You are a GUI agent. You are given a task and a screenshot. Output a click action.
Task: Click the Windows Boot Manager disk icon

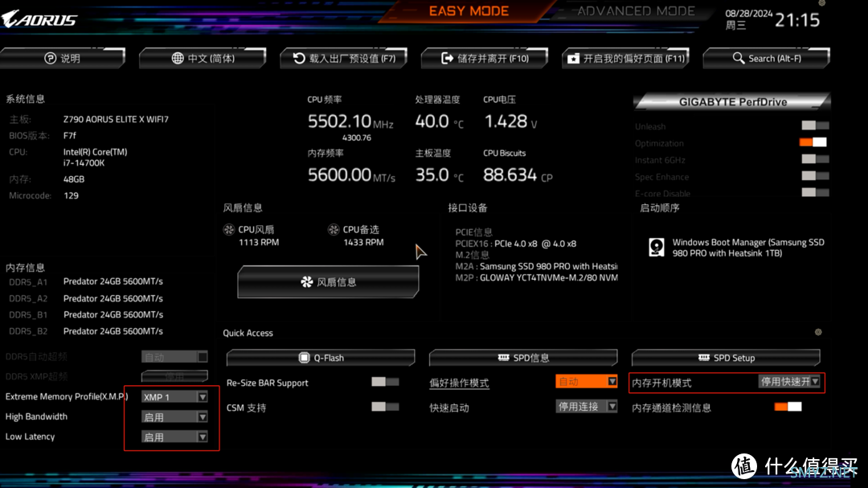pos(657,247)
